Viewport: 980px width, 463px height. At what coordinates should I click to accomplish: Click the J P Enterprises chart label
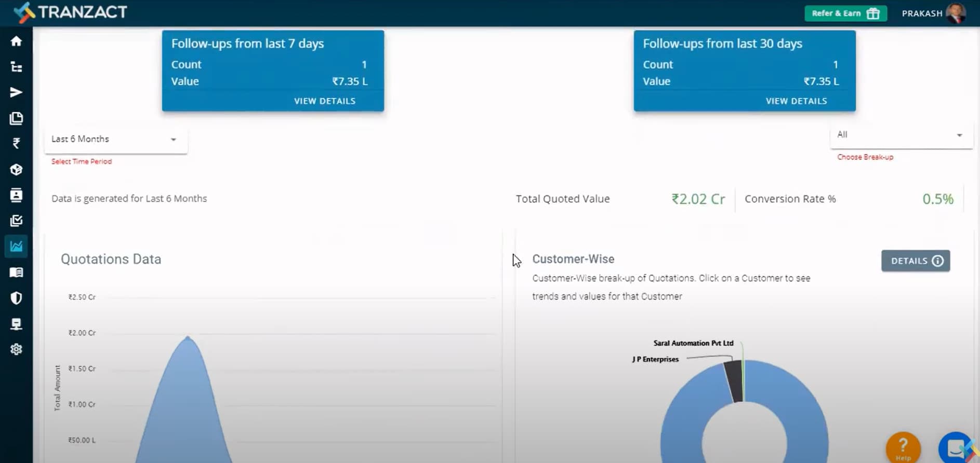coord(655,359)
